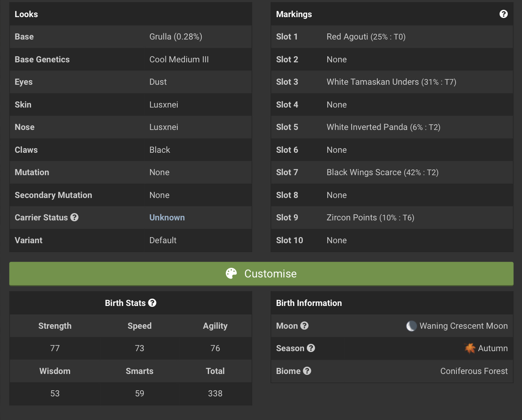Click the Looks panel heading
522x420 pixels.
tap(26, 14)
